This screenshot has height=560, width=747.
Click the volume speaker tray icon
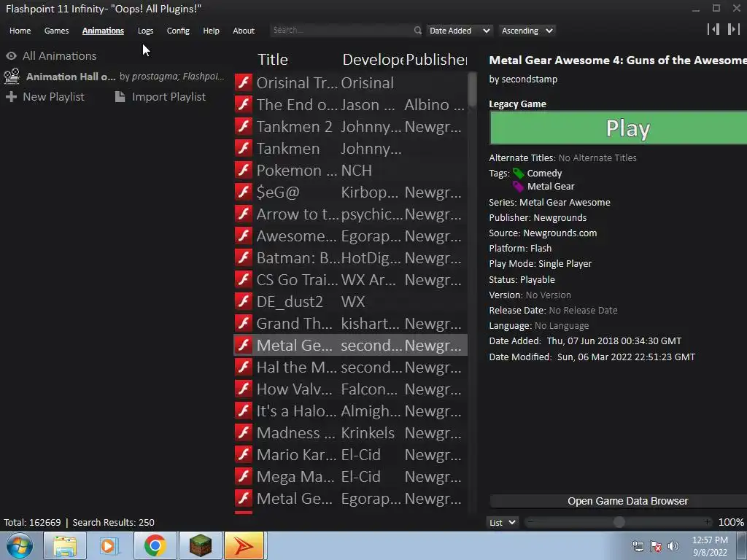tap(673, 546)
